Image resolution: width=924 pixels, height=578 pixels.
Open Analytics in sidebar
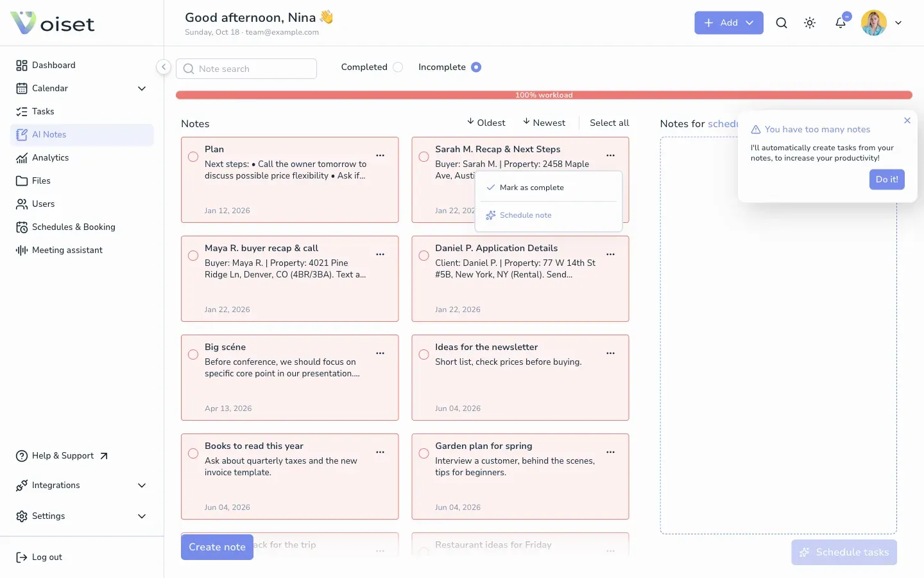point(81,158)
